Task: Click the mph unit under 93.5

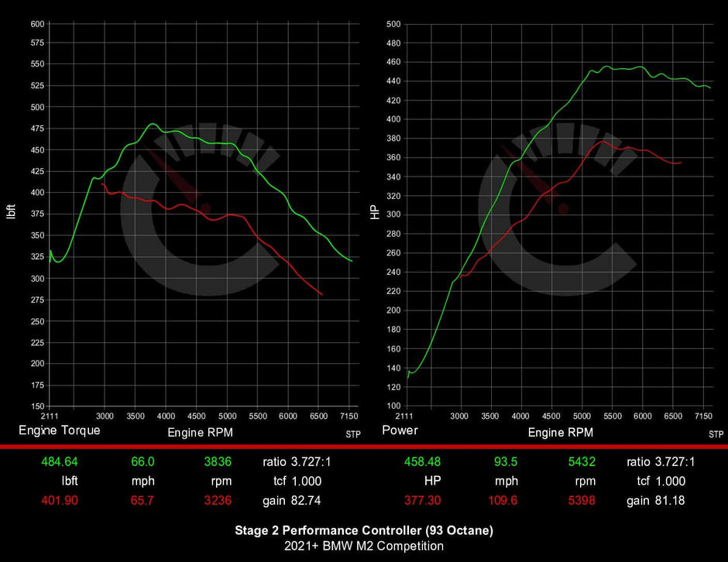Action: (507, 481)
